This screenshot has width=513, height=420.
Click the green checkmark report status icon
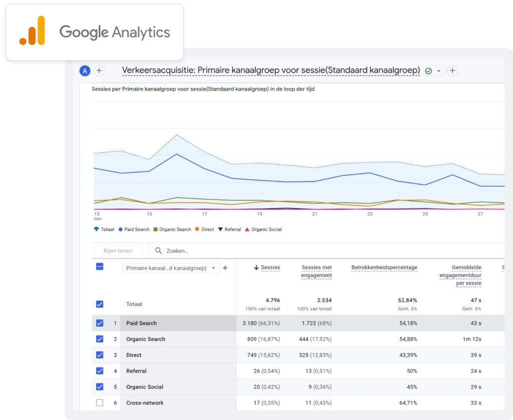click(x=428, y=71)
